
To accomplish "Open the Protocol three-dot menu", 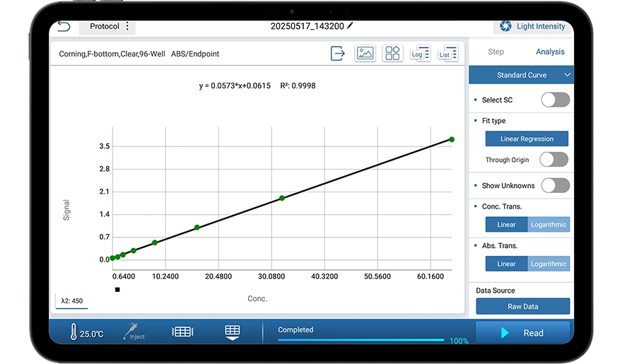I will pyautogui.click(x=128, y=26).
